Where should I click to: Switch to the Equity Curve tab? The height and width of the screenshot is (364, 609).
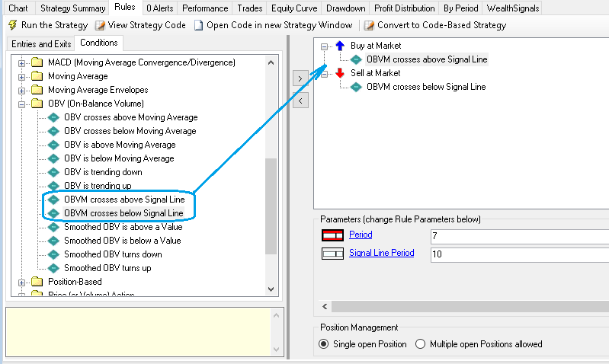pos(294,8)
